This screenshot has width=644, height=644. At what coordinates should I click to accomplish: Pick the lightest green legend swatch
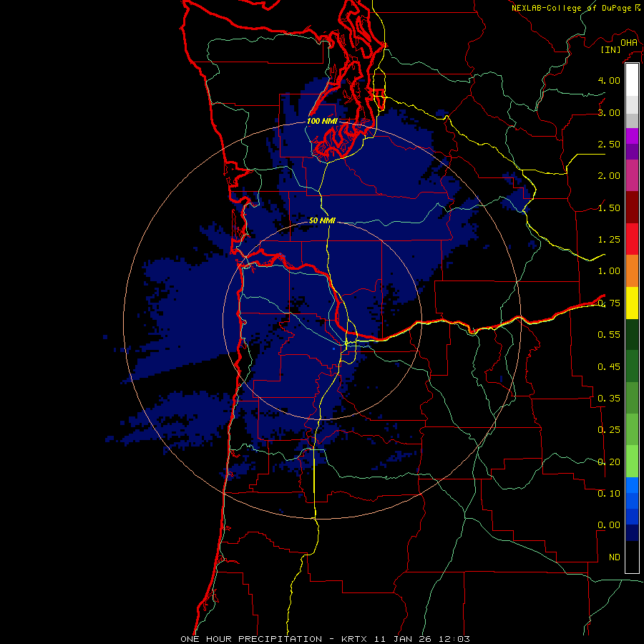pyautogui.click(x=632, y=462)
